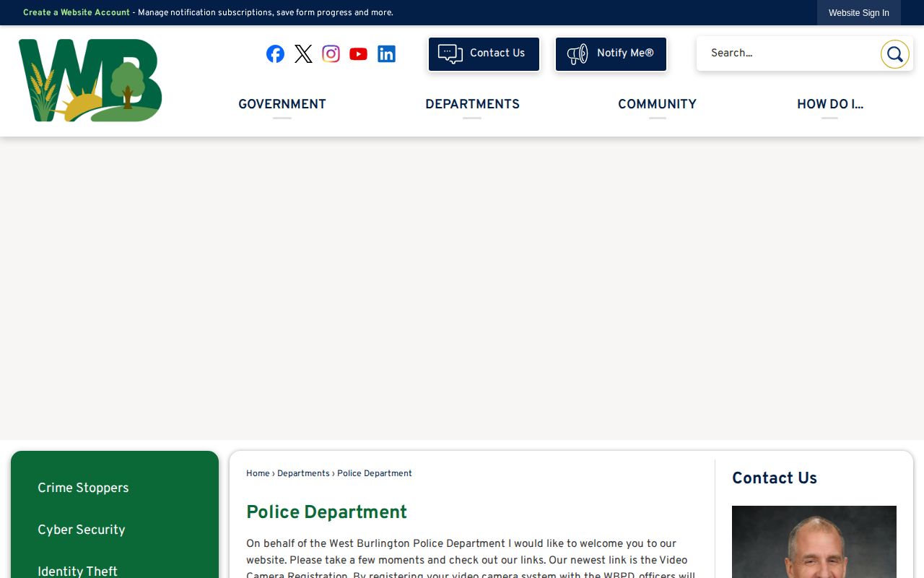The image size is (924, 578).
Task: Click the Website Sign In button
Action: click(x=859, y=13)
